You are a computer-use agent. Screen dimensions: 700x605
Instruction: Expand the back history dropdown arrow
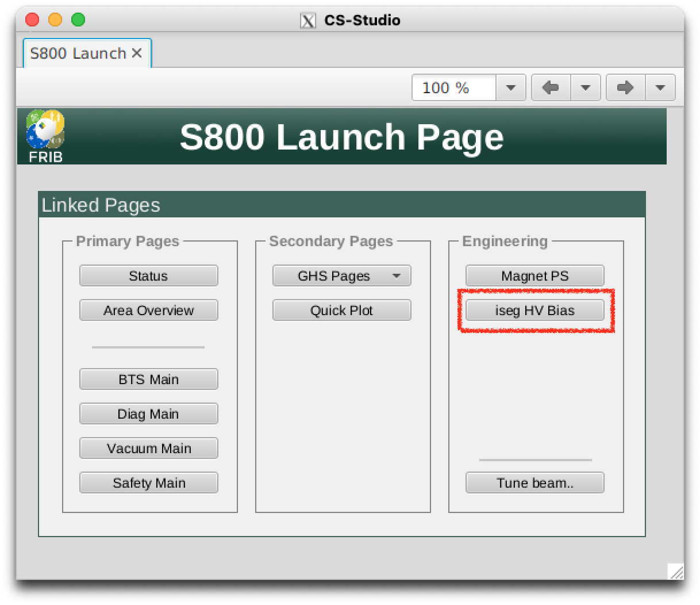pos(586,88)
